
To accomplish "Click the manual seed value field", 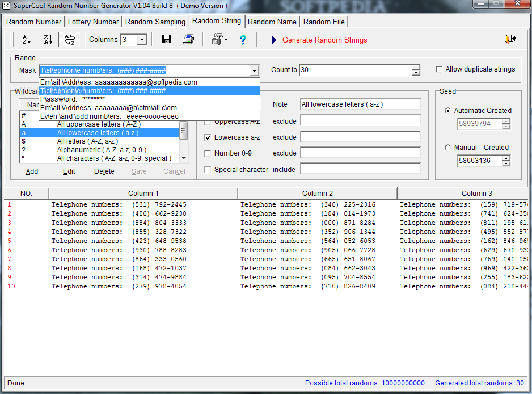I will pos(480,161).
